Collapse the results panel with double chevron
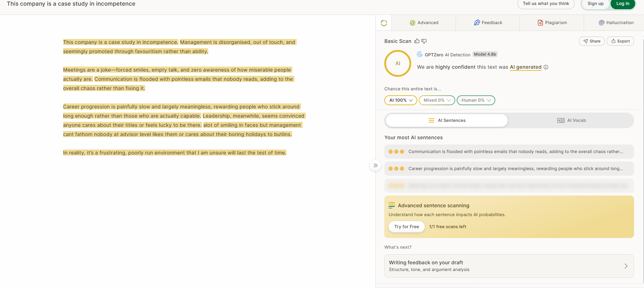644x288 pixels. coord(375,165)
